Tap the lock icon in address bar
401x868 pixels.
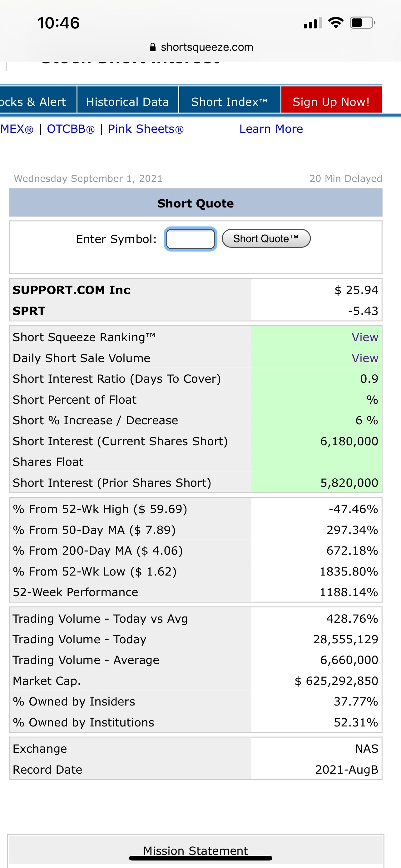[x=152, y=47]
